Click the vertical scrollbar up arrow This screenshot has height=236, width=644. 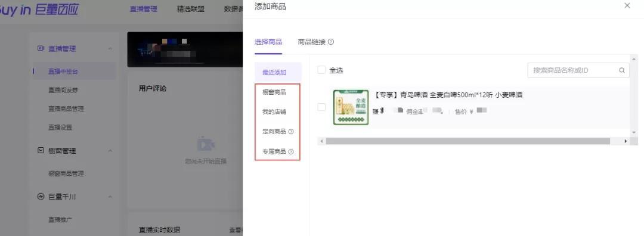click(x=634, y=59)
